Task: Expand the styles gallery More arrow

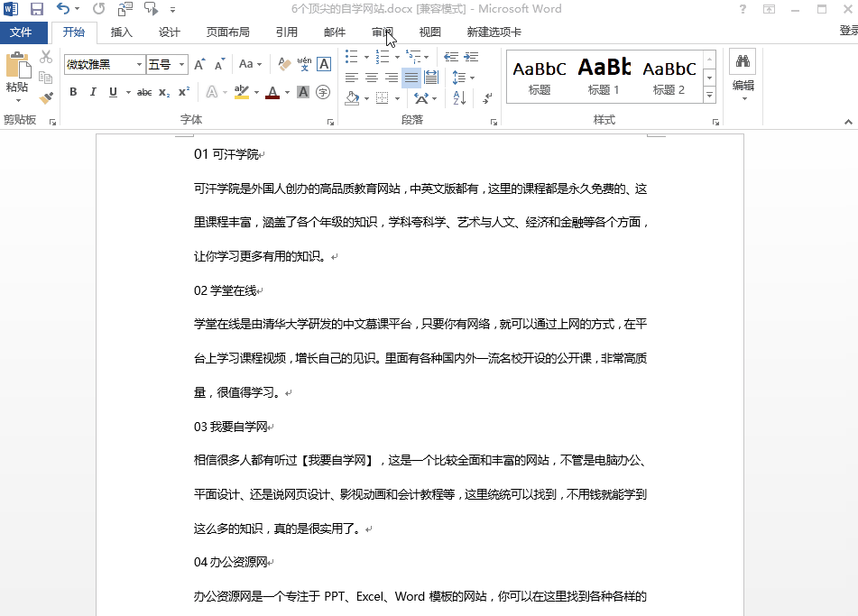Action: pos(710,96)
